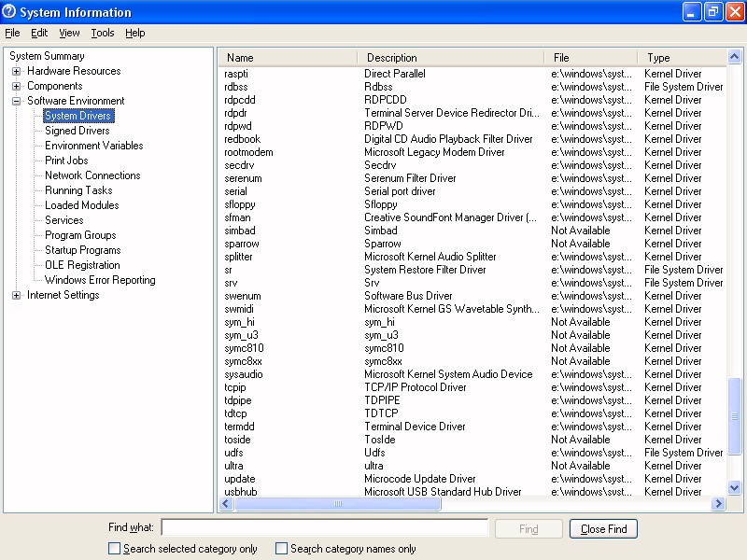Select Running Tasks in the tree
Screen dimensions: 747x560
pyautogui.click(x=78, y=190)
